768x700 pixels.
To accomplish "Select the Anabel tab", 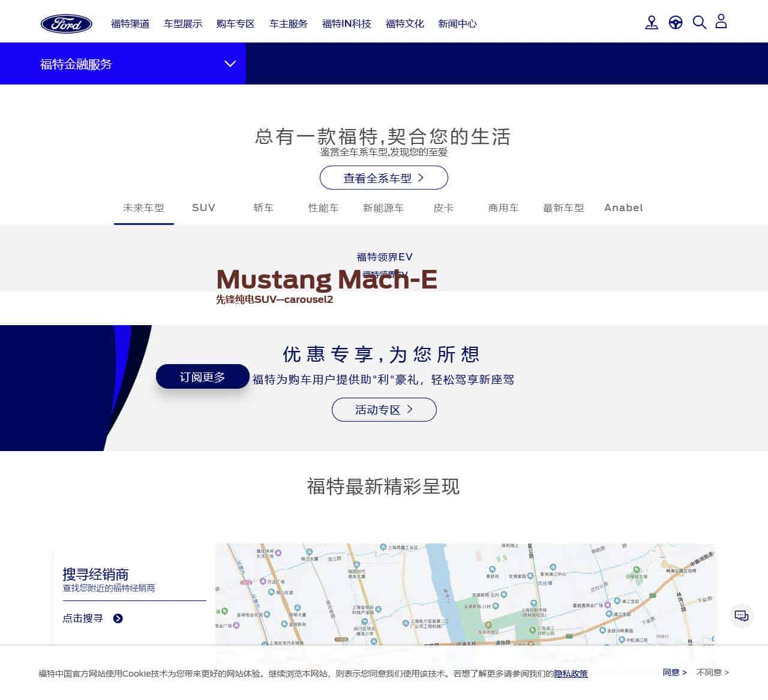I will coord(624,208).
